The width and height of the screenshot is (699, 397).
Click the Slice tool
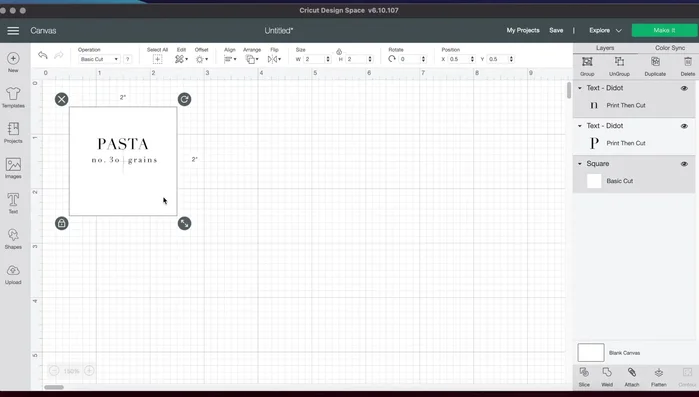coord(584,377)
